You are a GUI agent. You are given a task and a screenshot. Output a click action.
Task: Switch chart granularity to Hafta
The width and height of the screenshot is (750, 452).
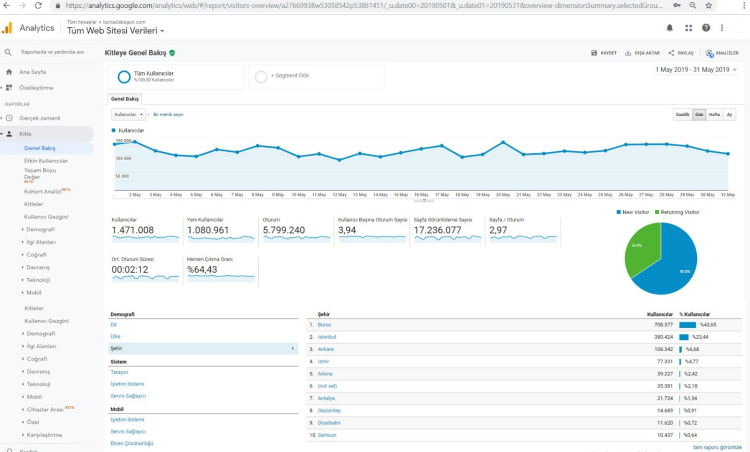(x=714, y=115)
